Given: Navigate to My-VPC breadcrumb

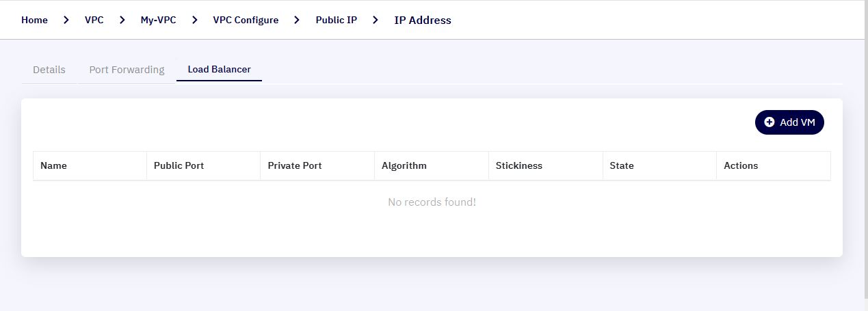Looking at the screenshot, I should coord(159,20).
